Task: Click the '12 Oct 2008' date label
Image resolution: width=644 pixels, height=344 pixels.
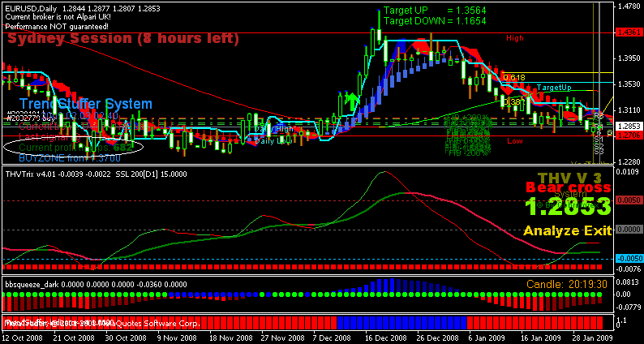Action: (x=20, y=336)
